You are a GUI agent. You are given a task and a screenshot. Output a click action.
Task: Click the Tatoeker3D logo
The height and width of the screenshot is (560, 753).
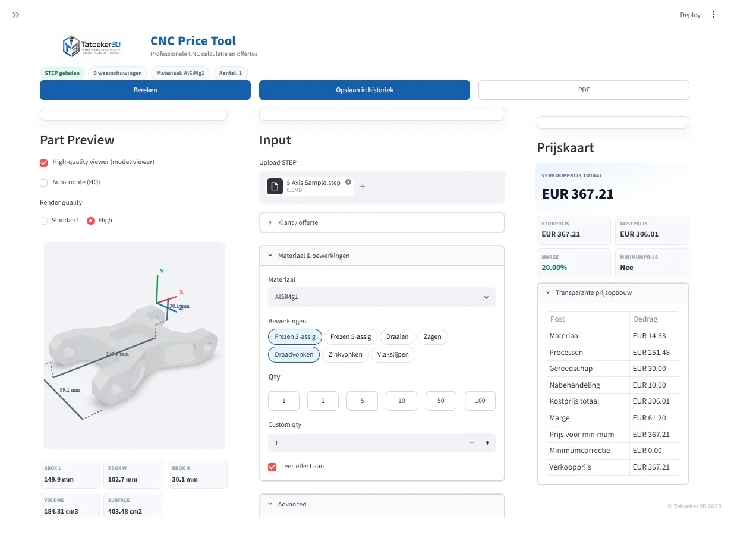point(92,46)
